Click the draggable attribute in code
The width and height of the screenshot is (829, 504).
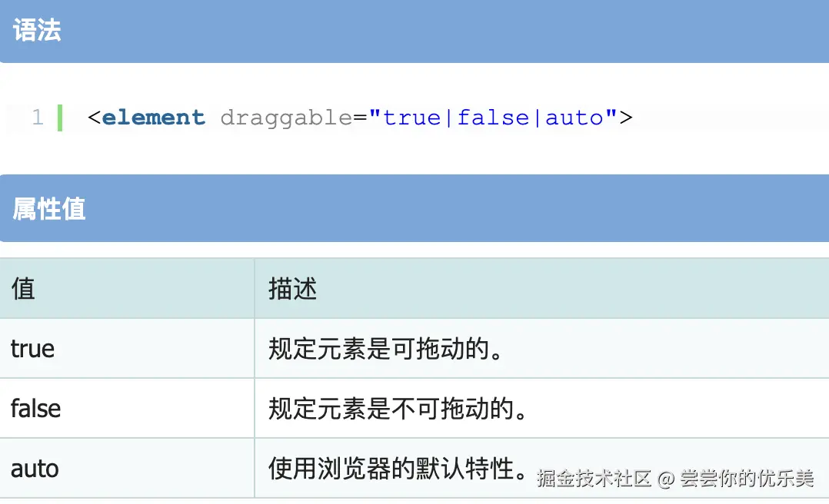[285, 118]
